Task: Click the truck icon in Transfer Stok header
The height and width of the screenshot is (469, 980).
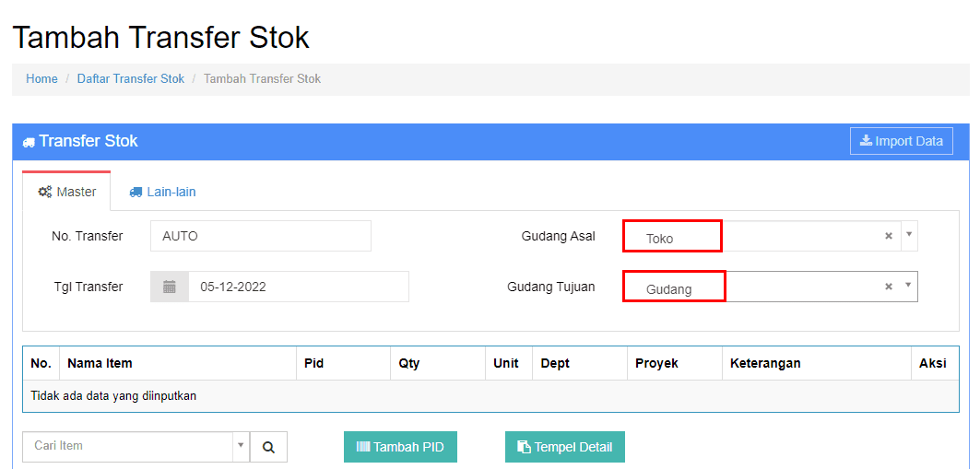Action: (29, 142)
